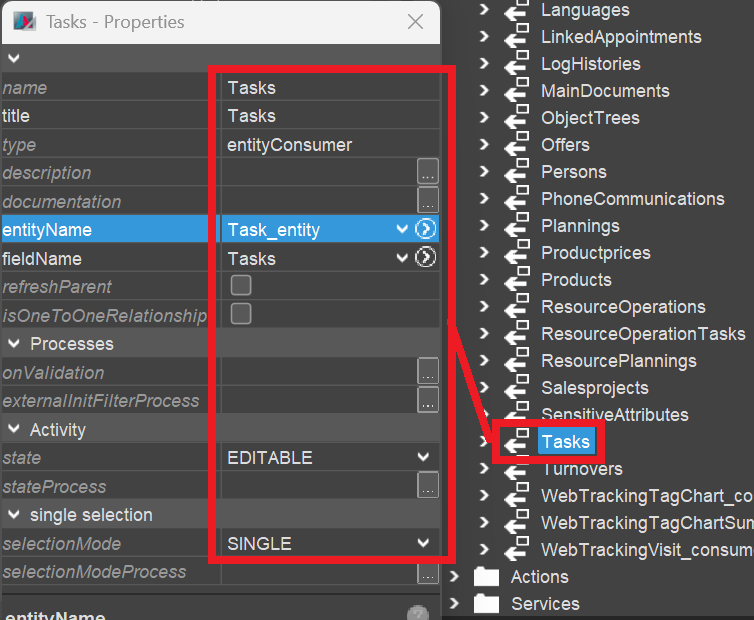Screen dimensions: 754x620
Task: Collapse the Processes section
Action: pyautogui.click(x=15, y=344)
